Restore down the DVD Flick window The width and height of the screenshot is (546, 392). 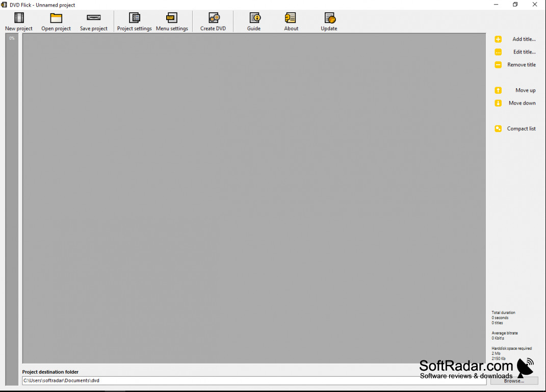515,5
